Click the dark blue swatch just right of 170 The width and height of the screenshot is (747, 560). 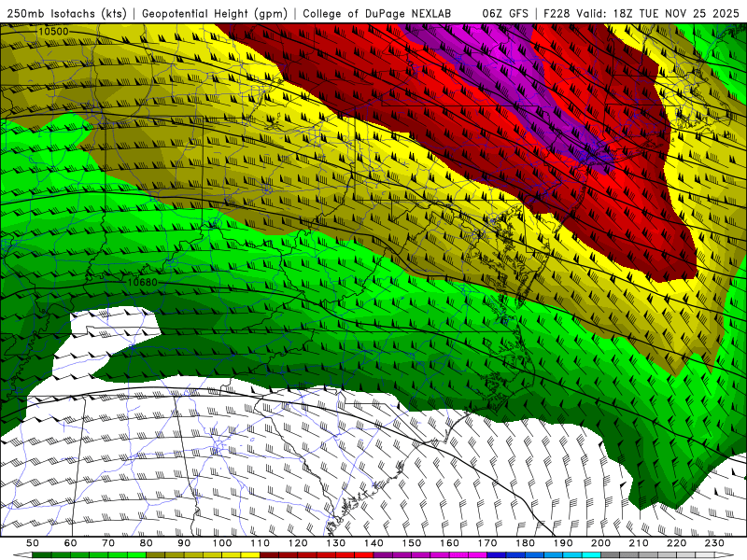[497, 555]
